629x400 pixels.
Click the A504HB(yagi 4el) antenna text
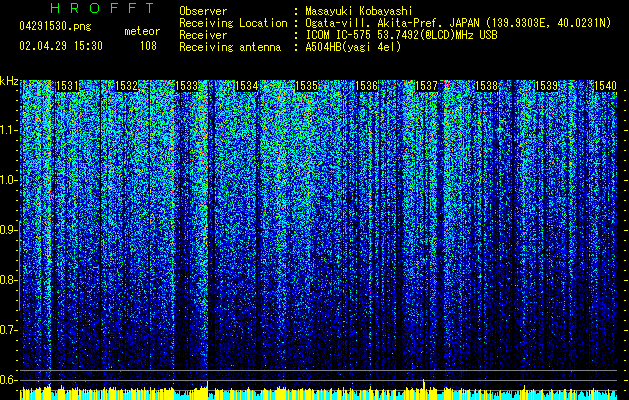click(x=353, y=47)
